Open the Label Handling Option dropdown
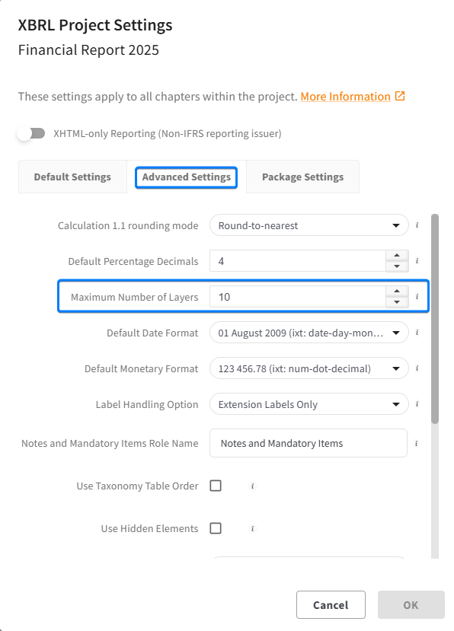The width and height of the screenshot is (454, 631). [x=309, y=404]
